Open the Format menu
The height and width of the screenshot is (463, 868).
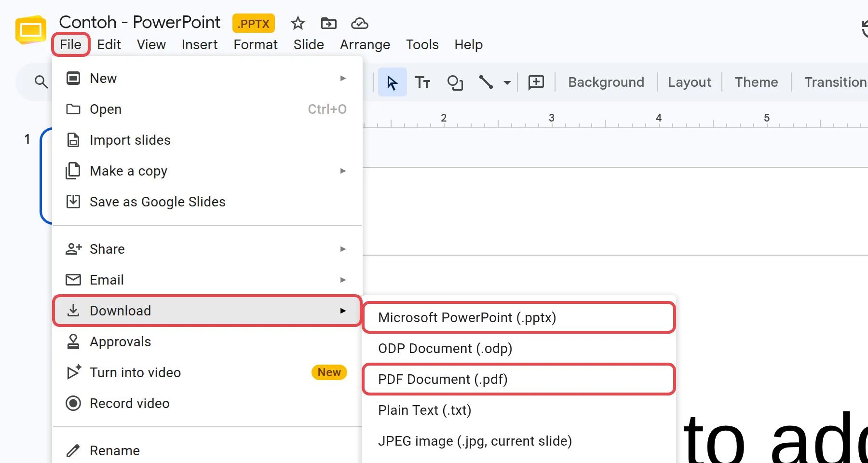click(x=256, y=44)
